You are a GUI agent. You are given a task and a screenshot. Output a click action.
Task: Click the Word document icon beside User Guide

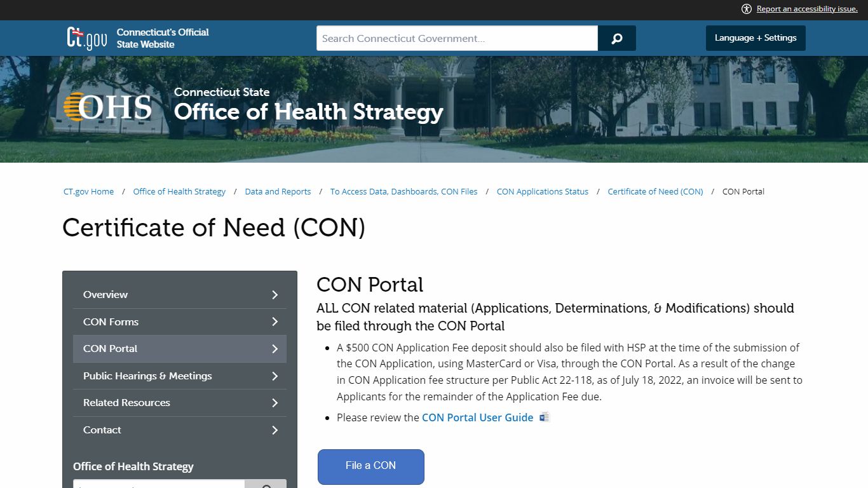coord(544,417)
